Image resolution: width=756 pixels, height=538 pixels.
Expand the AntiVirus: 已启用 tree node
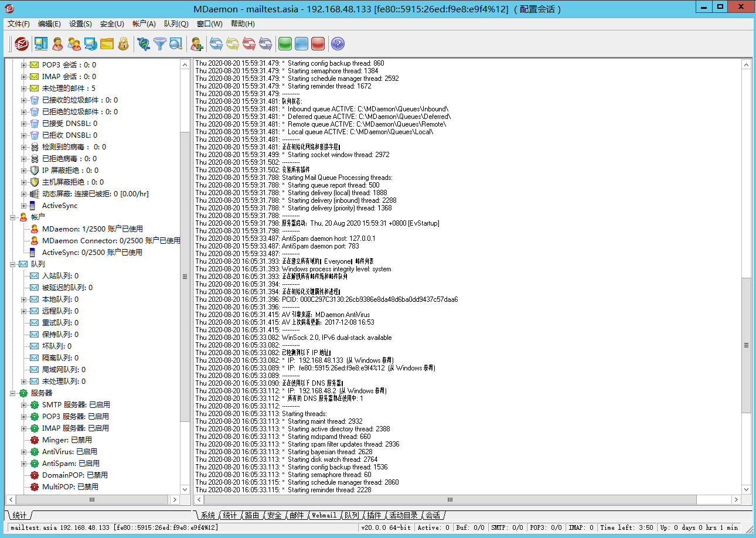pos(24,452)
